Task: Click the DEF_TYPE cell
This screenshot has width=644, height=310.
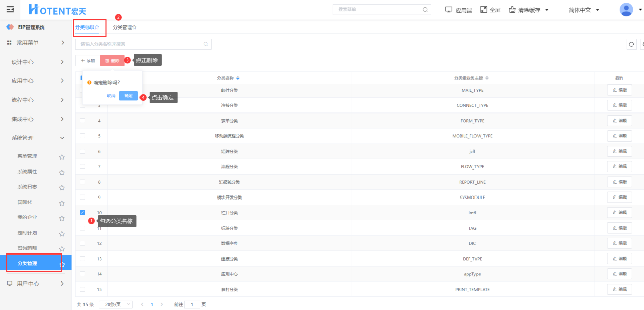Action: coord(472,259)
